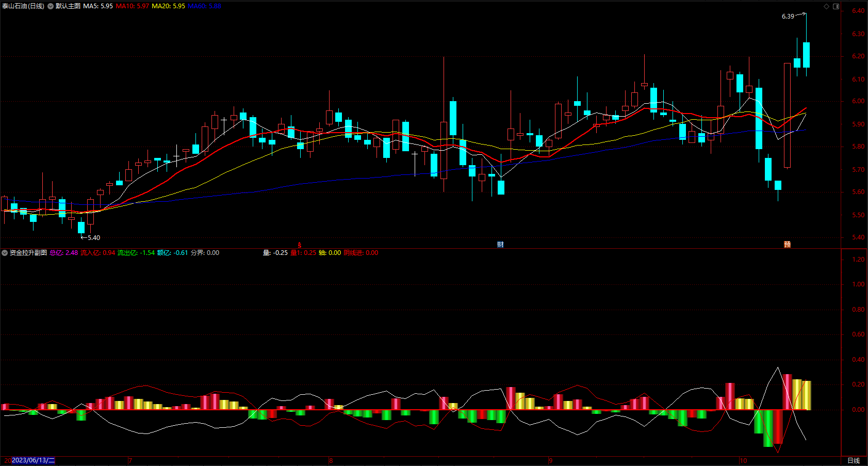Click the 量: -0.25 value
This screenshot has width=868, height=466.
[275, 253]
